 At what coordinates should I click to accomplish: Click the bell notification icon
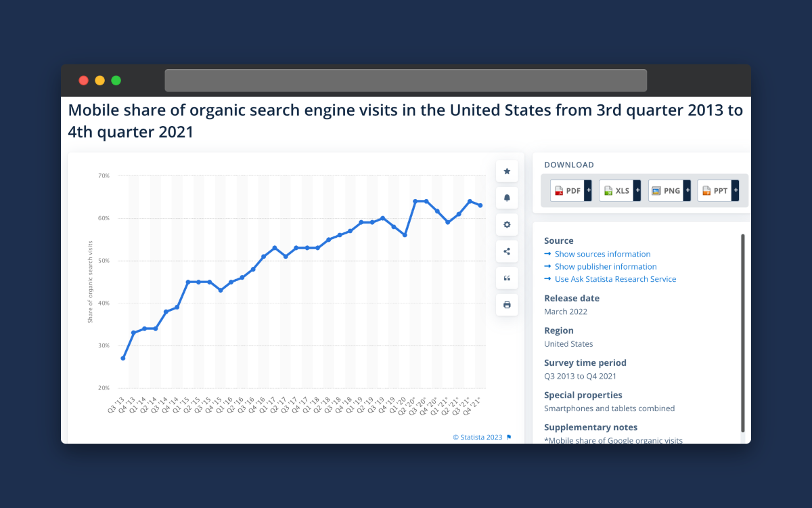[x=507, y=198]
